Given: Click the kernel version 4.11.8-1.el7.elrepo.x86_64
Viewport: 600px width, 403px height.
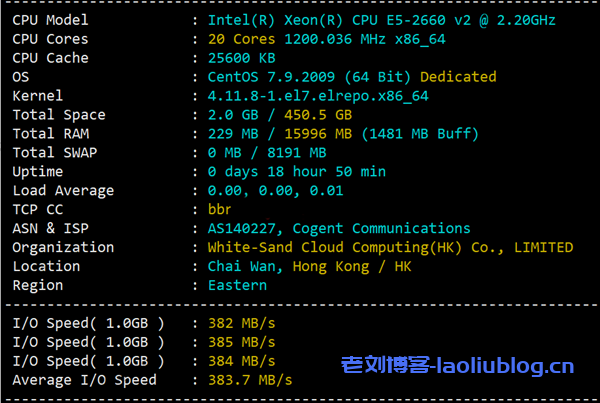Looking at the screenshot, I should pos(318,96).
